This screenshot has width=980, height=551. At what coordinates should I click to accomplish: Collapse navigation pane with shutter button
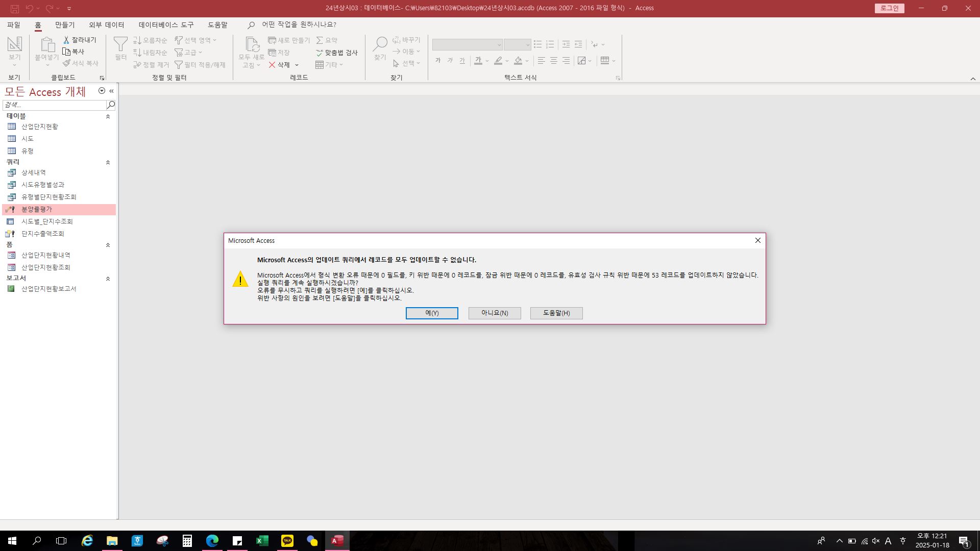(x=111, y=91)
